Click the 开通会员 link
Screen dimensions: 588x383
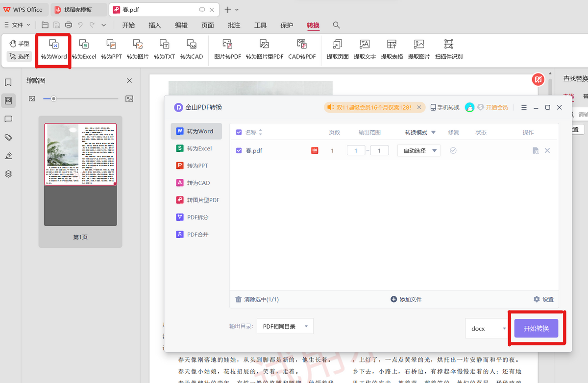[x=492, y=107]
